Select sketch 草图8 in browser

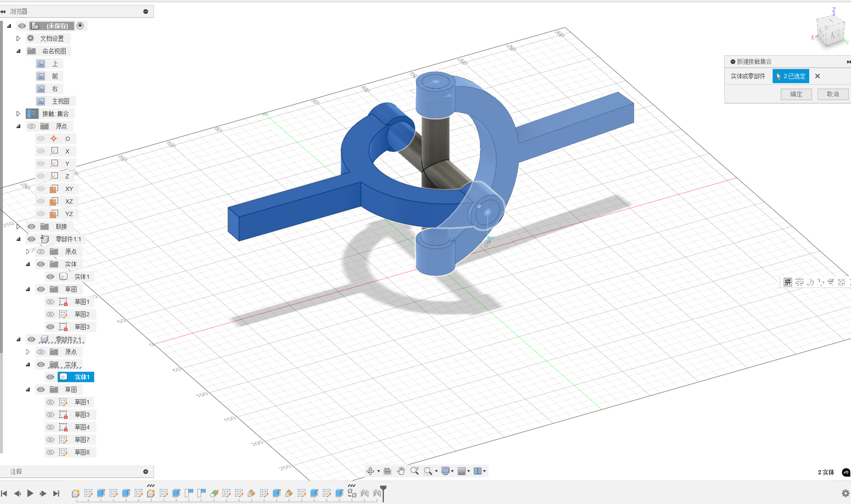(82, 452)
